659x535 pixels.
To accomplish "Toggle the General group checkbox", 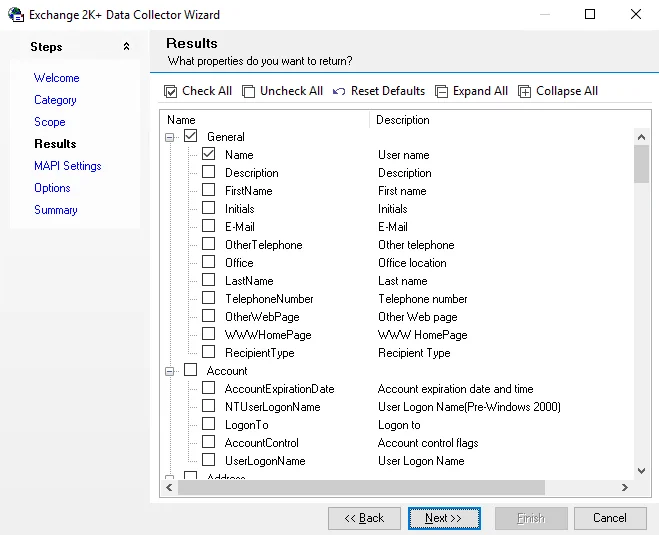I will 190,136.
